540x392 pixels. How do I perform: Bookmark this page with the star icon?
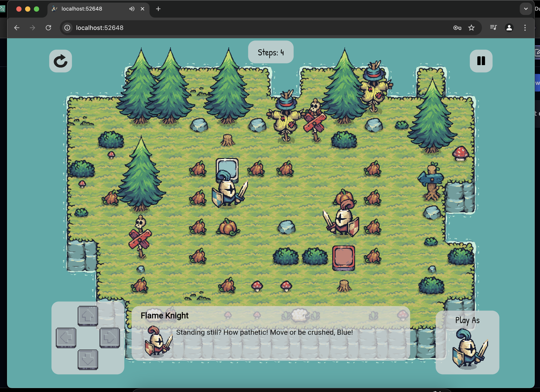[x=471, y=28]
